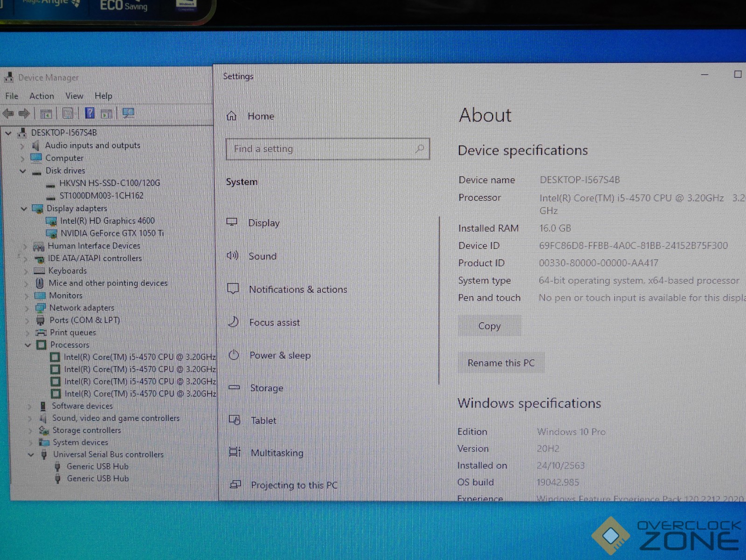Image resolution: width=746 pixels, height=560 pixels.
Task: Click the Scan for hardware changes toolbar icon
Action: tap(128, 113)
